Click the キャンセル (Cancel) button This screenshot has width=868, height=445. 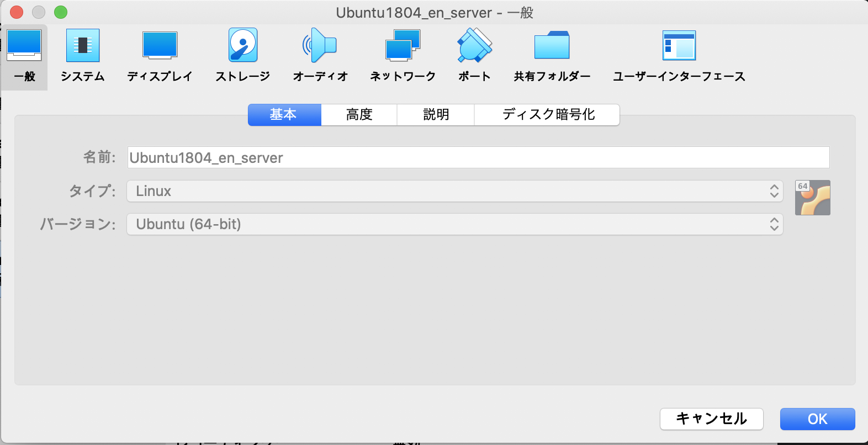click(x=712, y=419)
